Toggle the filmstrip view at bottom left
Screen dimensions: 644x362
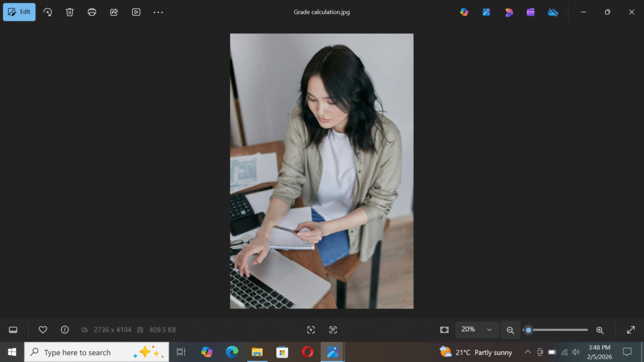coord(13,330)
